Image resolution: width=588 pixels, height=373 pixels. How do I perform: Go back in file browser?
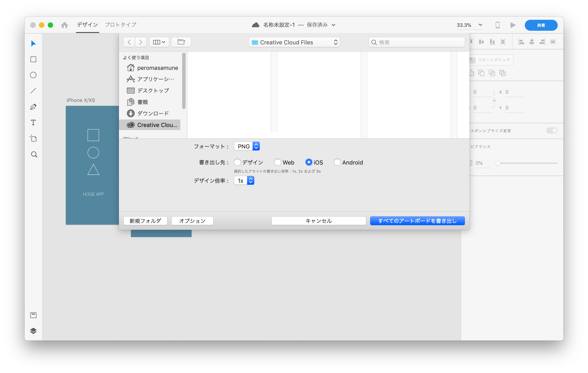pyautogui.click(x=129, y=42)
